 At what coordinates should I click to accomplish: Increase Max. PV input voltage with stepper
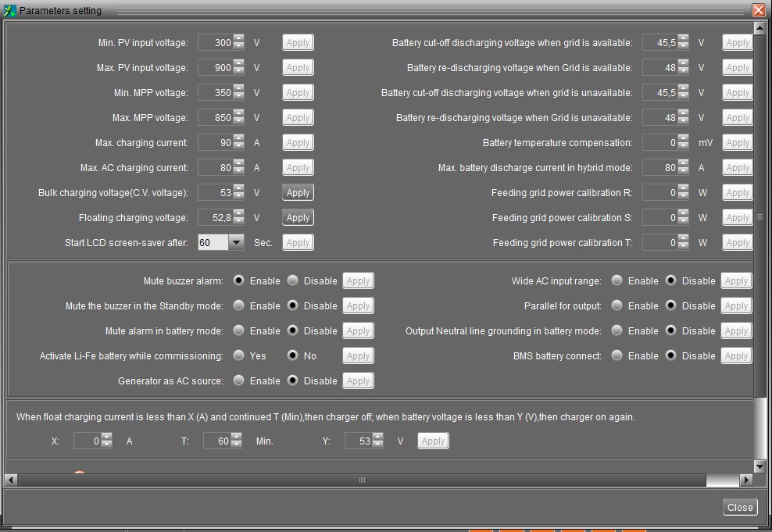click(x=239, y=63)
